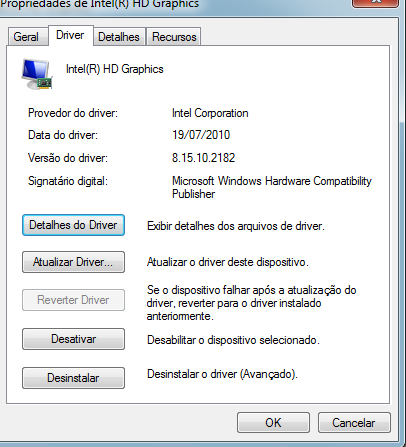Uninstall driver with the Desinstalar button

[73, 378]
